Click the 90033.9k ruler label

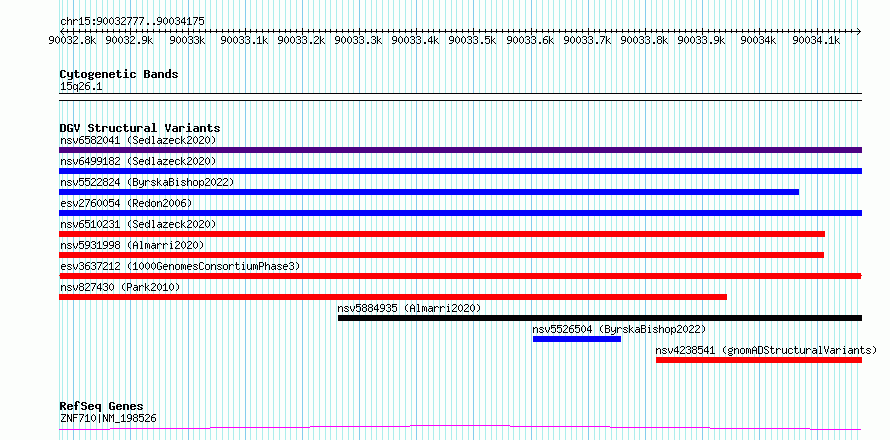703,40
